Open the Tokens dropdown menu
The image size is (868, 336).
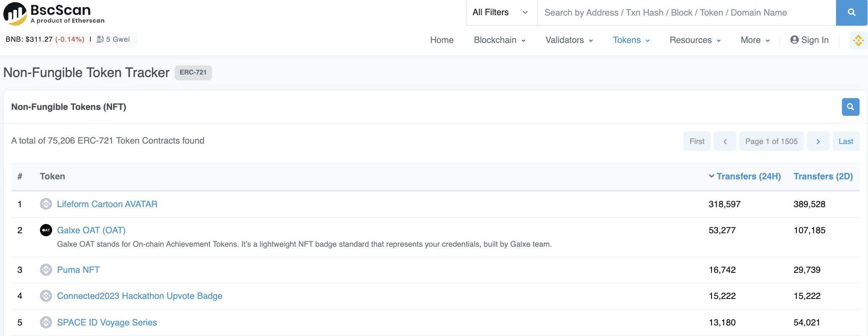pos(631,40)
